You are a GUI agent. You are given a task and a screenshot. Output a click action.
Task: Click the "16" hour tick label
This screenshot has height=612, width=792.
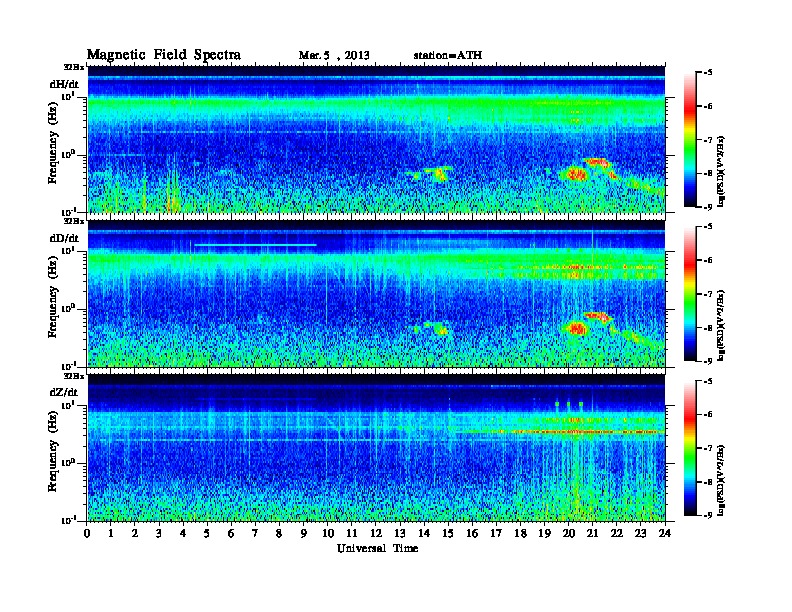472,533
